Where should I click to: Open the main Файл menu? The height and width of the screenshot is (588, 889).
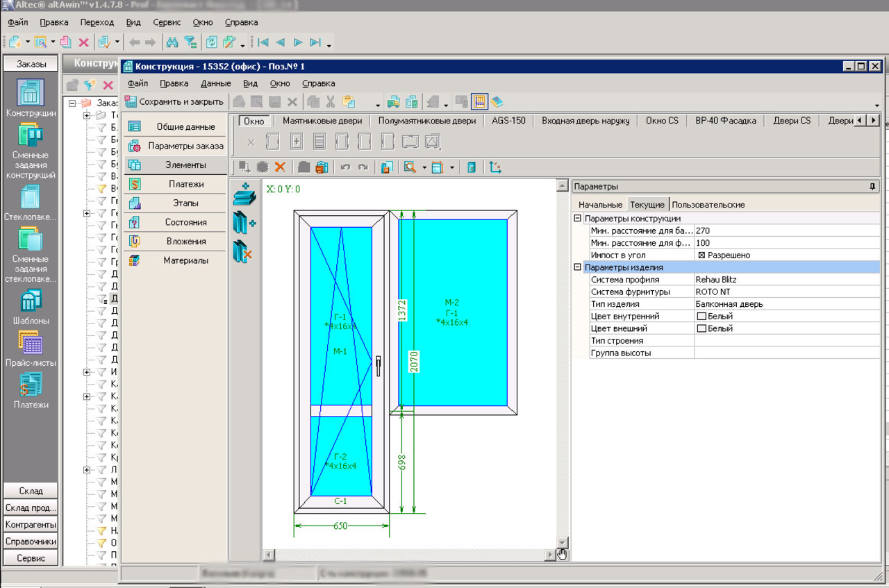[18, 22]
